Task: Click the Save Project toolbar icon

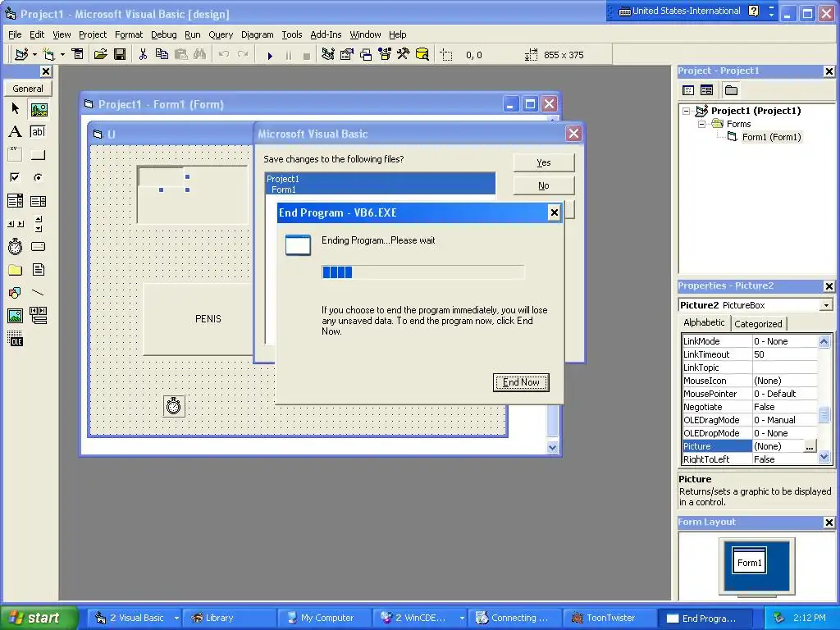Action: pos(120,55)
